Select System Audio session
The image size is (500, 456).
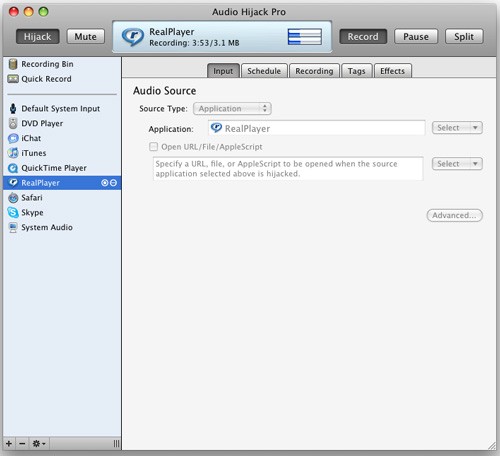62,227
